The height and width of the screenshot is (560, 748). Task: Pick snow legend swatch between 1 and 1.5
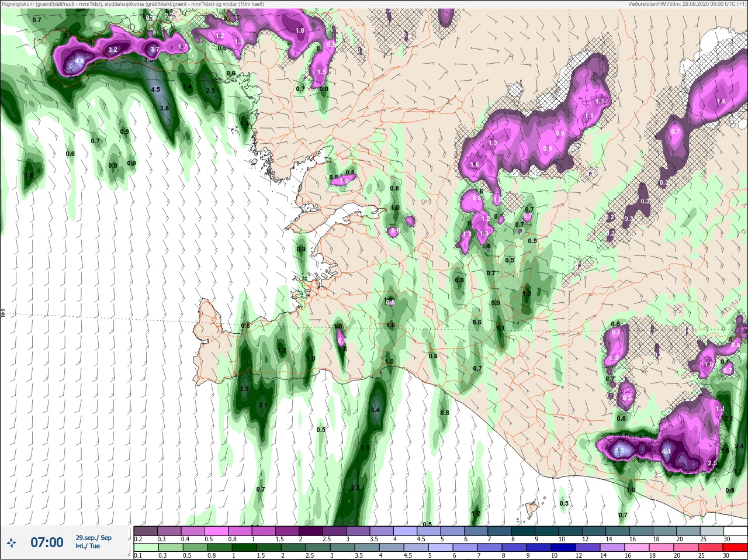pyautogui.click(x=264, y=531)
